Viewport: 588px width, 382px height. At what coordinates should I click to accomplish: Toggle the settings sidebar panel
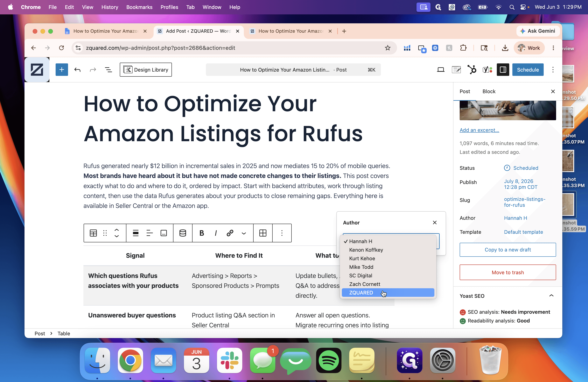(x=503, y=70)
